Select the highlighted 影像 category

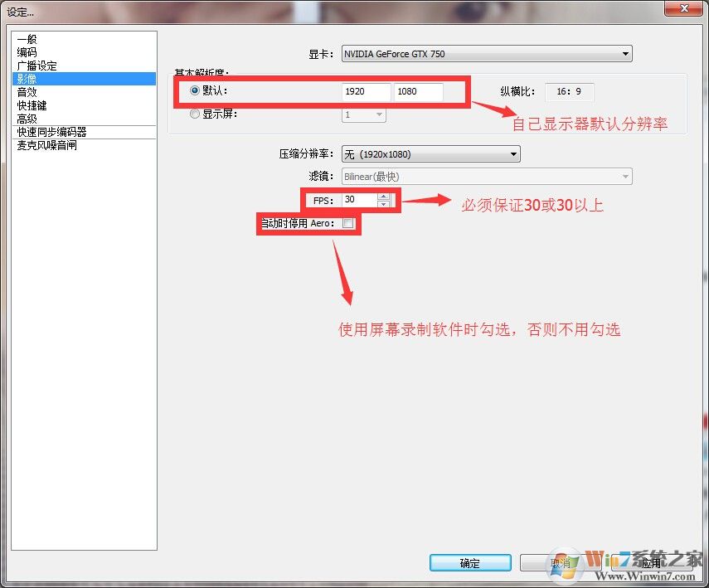[x=84, y=79]
